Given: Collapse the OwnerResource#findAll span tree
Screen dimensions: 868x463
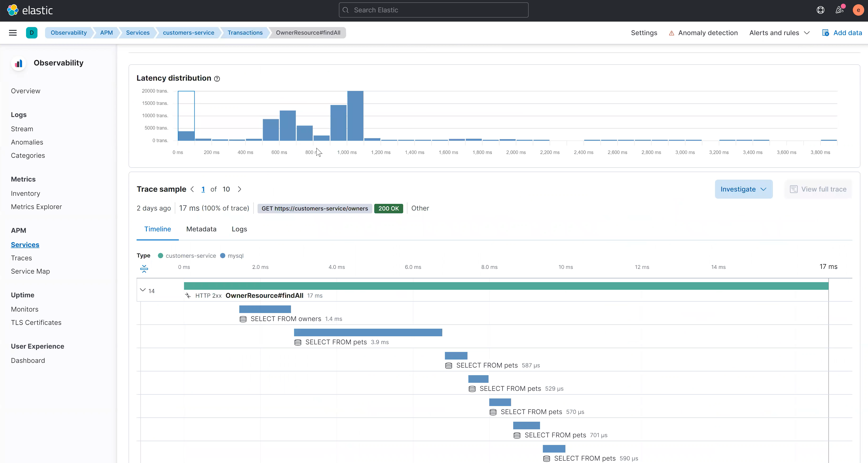Looking at the screenshot, I should click(143, 290).
